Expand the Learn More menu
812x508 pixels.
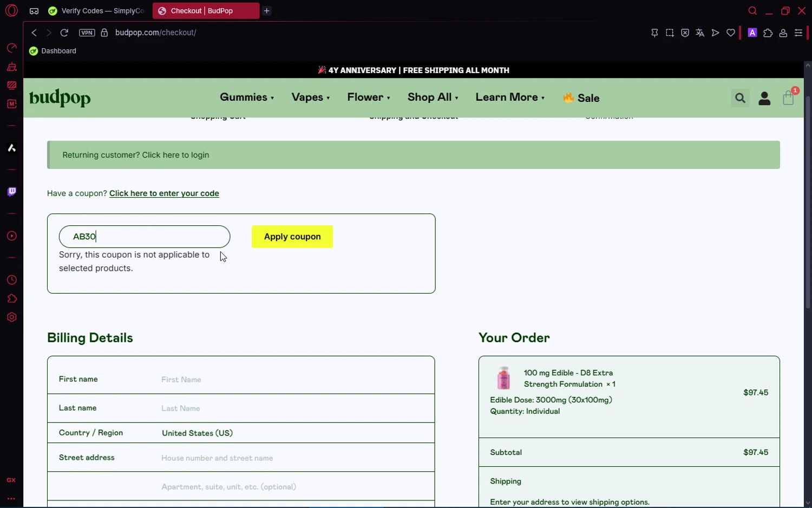click(x=510, y=97)
